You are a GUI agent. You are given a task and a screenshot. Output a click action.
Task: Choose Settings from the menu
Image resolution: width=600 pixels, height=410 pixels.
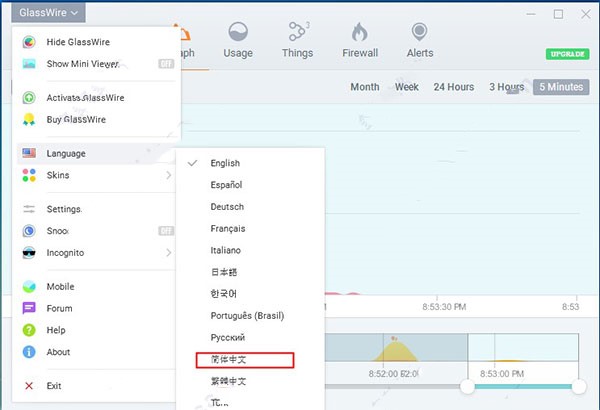pyautogui.click(x=64, y=209)
